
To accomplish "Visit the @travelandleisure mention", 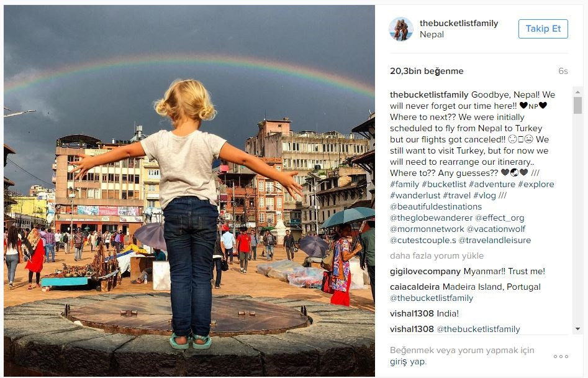I will (494, 240).
